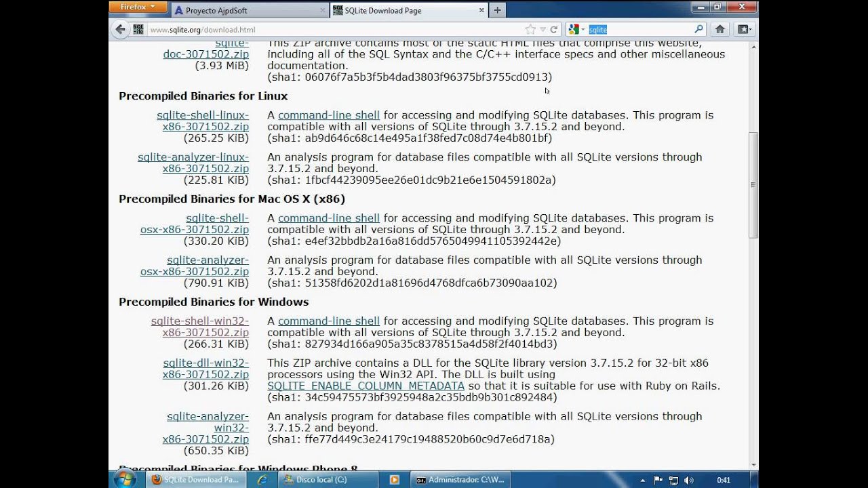The height and width of the screenshot is (488, 868).
Task: Open the bookmarks menu icon
Action: point(745,29)
